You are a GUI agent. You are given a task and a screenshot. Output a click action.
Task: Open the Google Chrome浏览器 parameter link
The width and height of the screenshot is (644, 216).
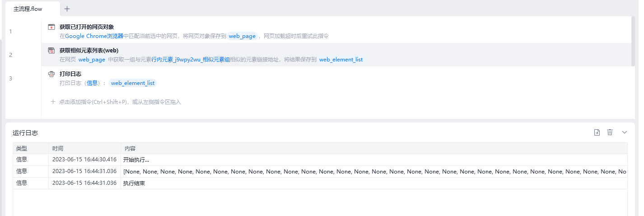(94, 36)
